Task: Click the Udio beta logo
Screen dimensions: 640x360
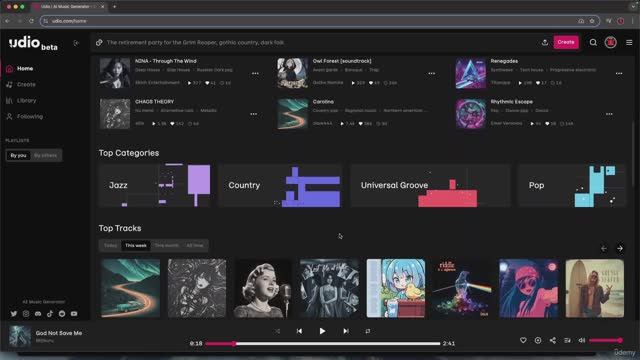Action: [x=33, y=43]
